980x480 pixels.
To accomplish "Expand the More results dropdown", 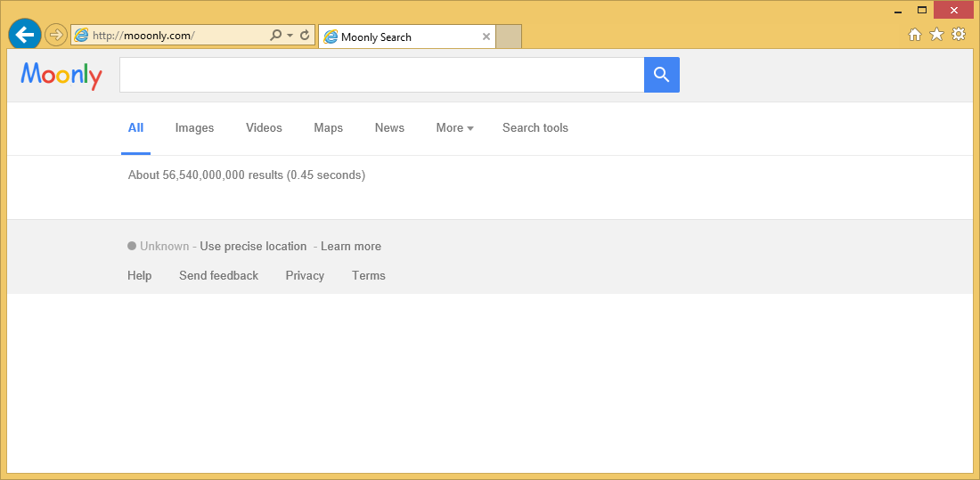I will coord(454,128).
